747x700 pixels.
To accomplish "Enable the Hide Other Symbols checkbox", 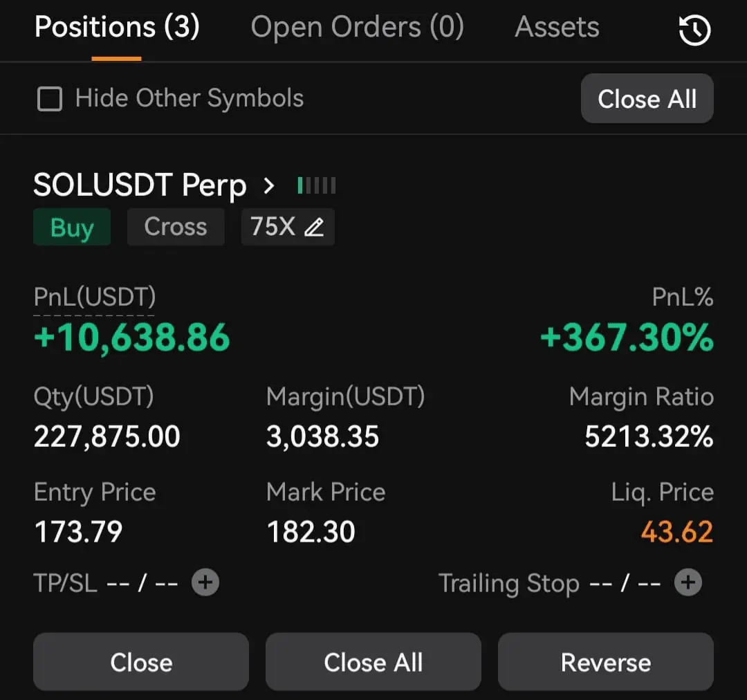I will click(50, 99).
